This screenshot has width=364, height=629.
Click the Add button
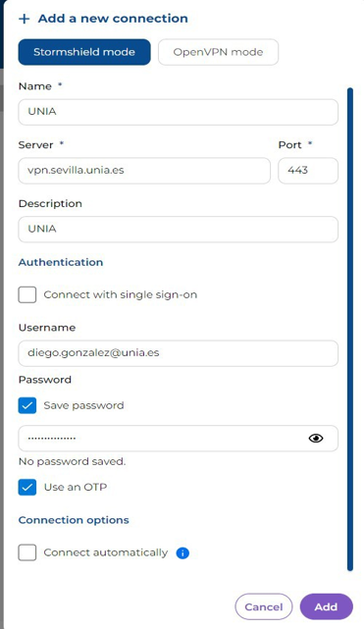[x=326, y=607]
